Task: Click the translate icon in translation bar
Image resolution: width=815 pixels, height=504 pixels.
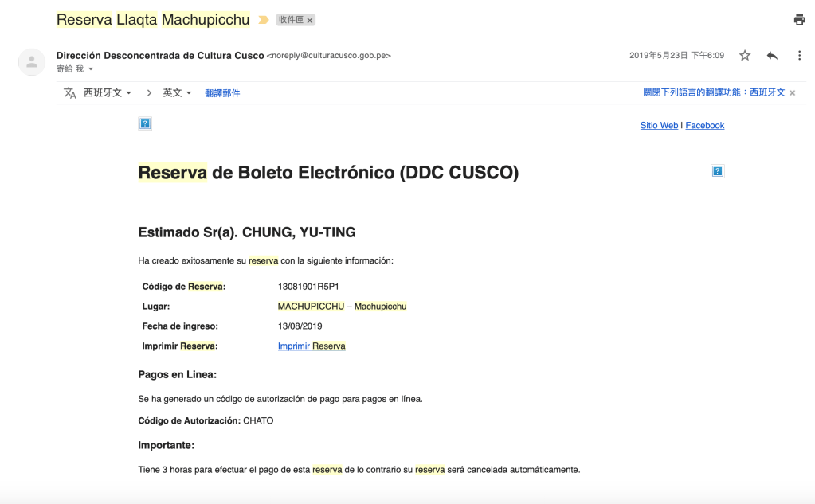Action: point(70,93)
